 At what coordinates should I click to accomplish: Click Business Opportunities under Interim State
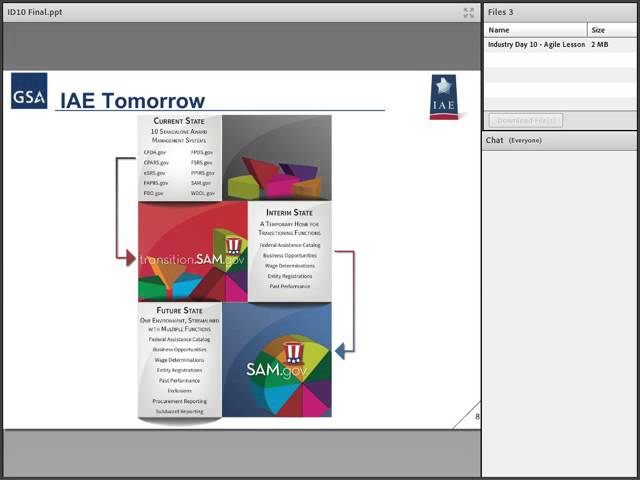tap(290, 256)
